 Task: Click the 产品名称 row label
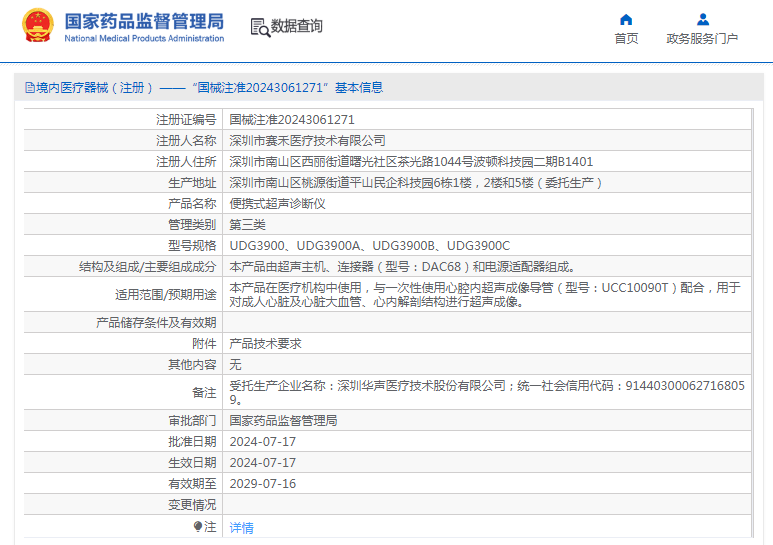(x=192, y=204)
